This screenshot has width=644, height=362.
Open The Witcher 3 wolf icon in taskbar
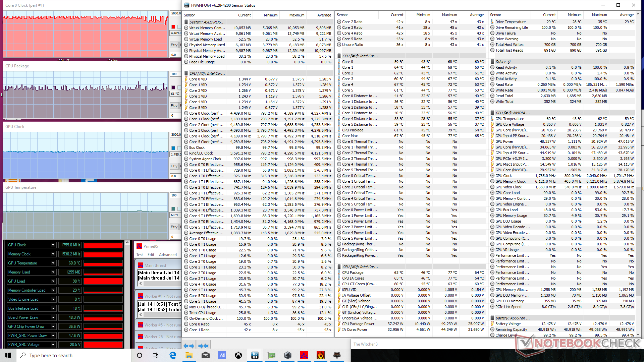tap(337, 355)
